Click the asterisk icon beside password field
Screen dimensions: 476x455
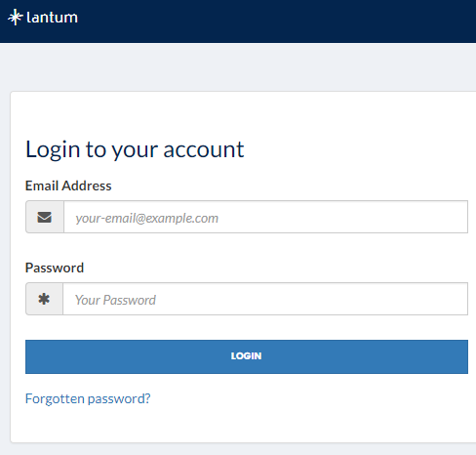[44, 299]
